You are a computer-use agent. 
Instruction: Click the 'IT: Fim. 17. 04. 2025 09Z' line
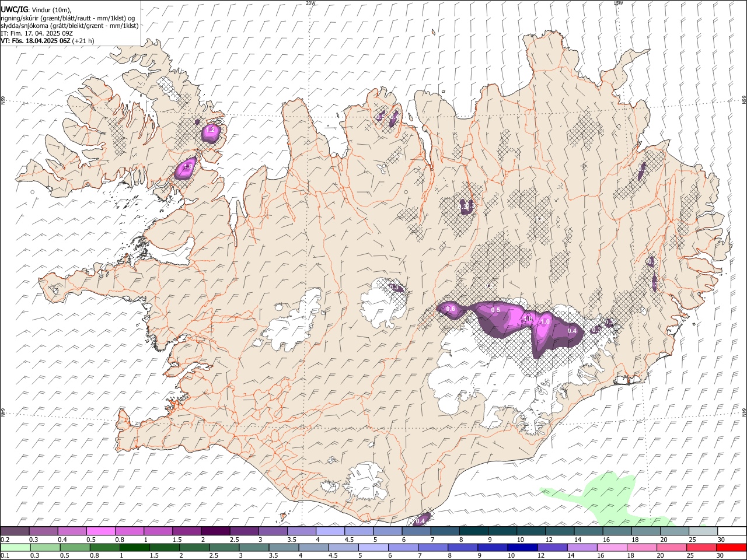[x=36, y=33]
